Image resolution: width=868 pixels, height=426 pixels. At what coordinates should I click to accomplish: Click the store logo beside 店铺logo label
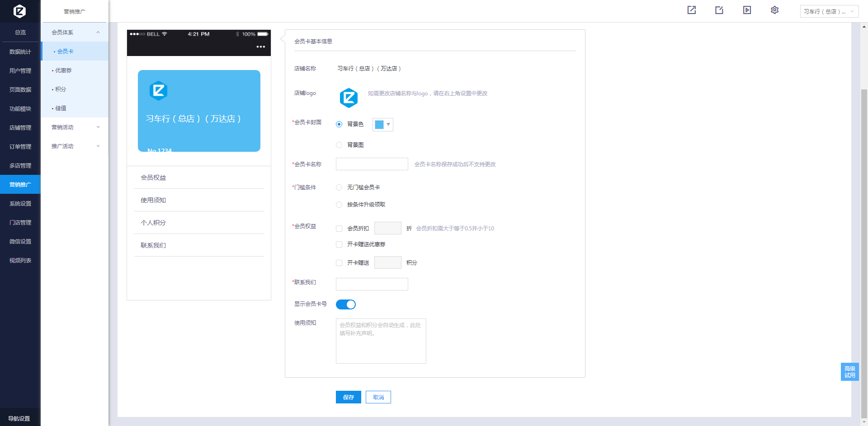pyautogui.click(x=349, y=98)
